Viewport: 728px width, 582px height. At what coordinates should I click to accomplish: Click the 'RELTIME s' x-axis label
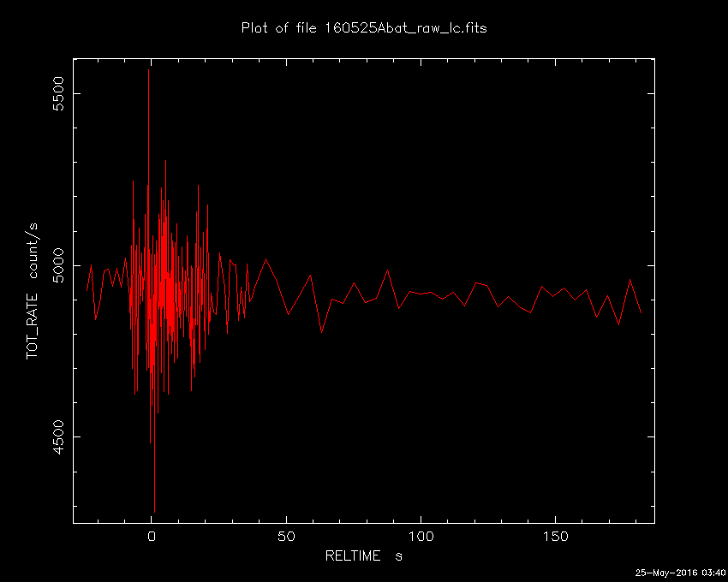363,555
